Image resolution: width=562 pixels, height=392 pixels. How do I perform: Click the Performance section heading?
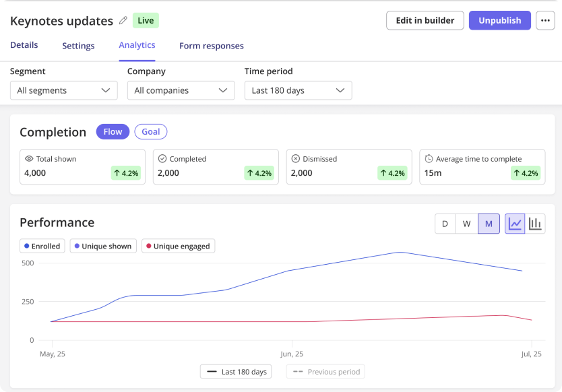click(57, 222)
